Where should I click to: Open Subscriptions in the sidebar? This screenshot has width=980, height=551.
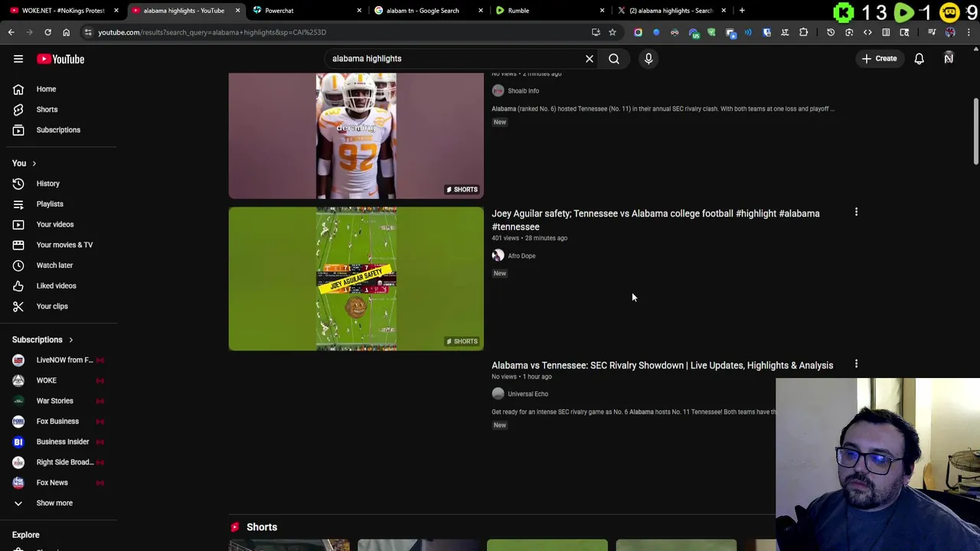[x=58, y=130]
